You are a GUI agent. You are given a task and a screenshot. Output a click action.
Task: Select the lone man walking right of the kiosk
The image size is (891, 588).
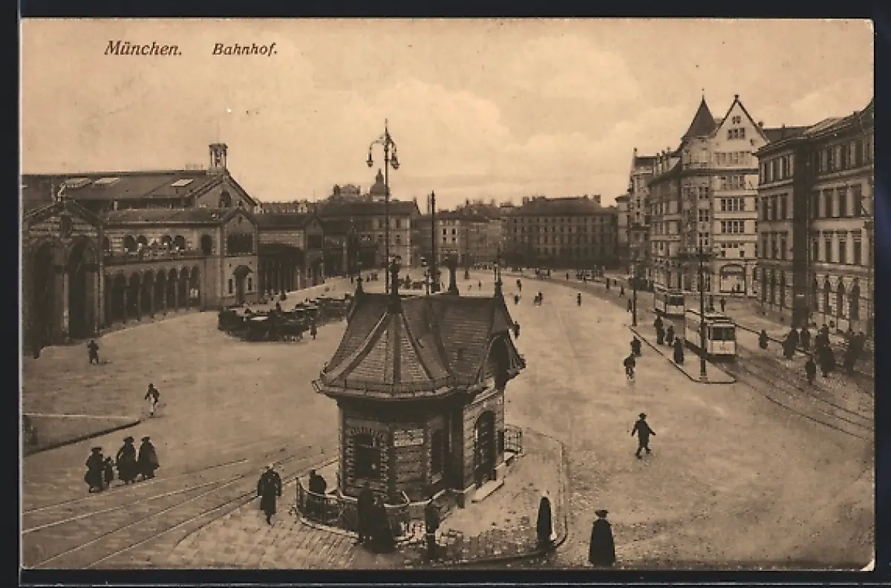642,434
